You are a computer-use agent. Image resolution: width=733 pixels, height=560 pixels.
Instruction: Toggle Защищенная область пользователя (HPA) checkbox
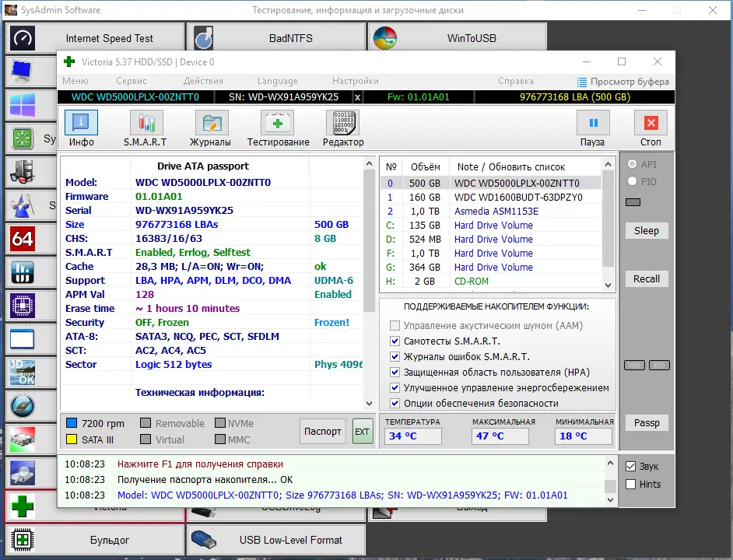[395, 372]
